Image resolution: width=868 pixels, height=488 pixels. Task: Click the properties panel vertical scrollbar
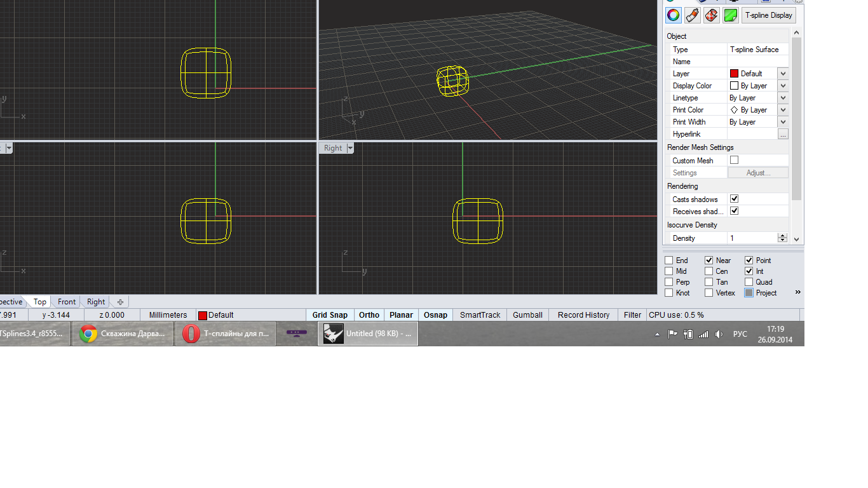pos(797,119)
